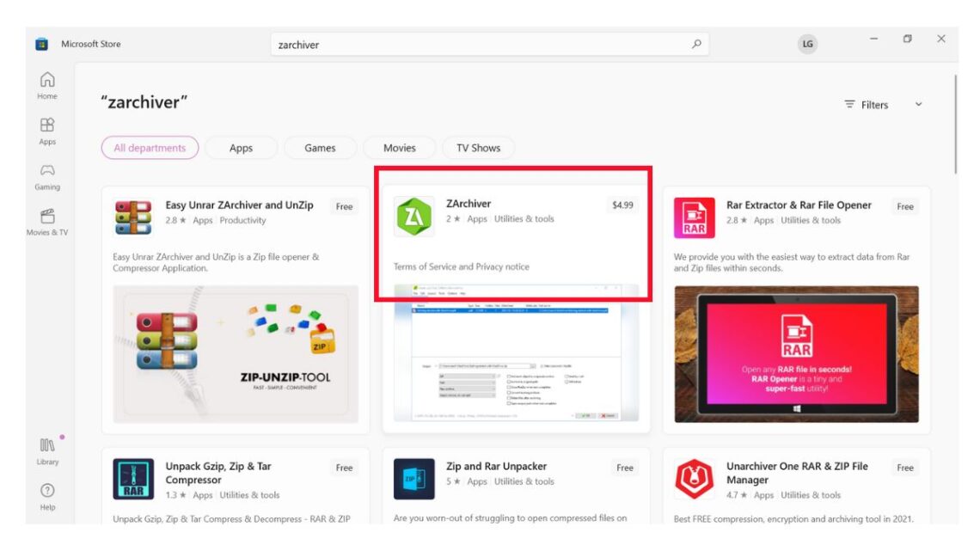This screenshot has width=980, height=551.
Task: Select the Games department pill
Action: tap(320, 148)
